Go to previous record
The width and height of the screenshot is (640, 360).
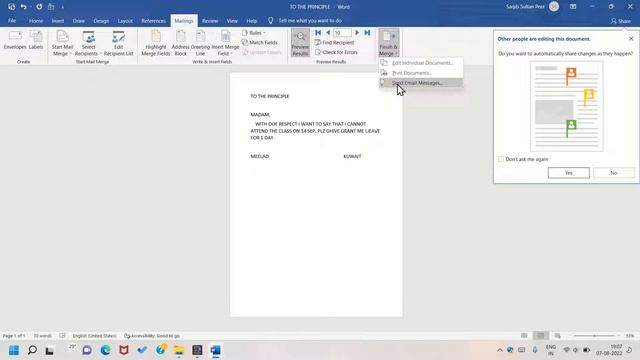tap(328, 33)
